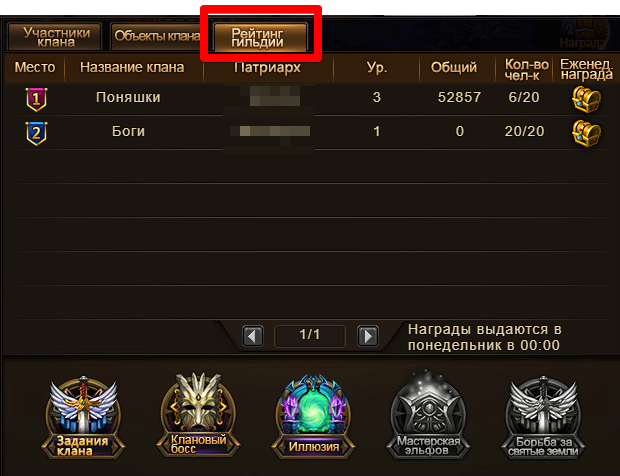Image resolution: width=620 pixels, height=476 pixels.
Task: Claim weekly reward chest for Поняшки
Action: 586,99
